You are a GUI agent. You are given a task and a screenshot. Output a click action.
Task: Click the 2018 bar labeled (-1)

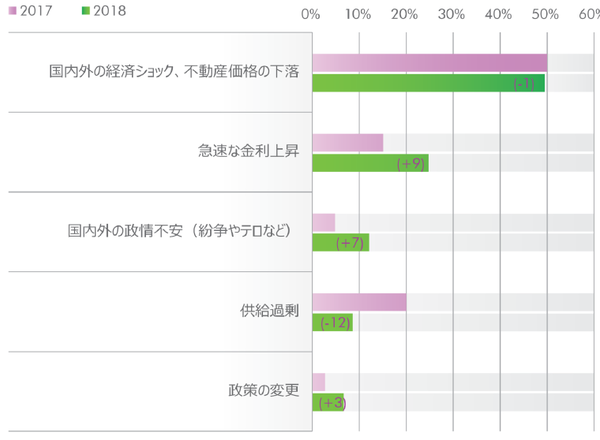(429, 83)
